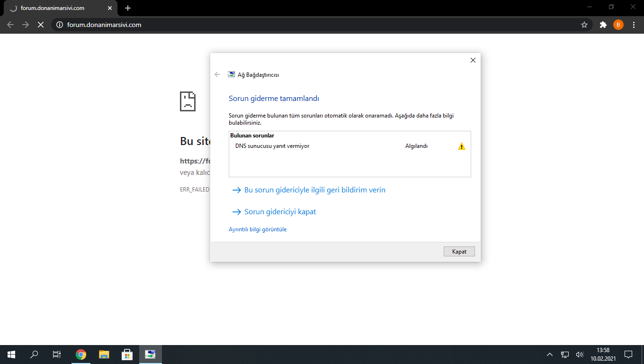Bookmark this page with star icon
This screenshot has width=644, height=364.
584,25
